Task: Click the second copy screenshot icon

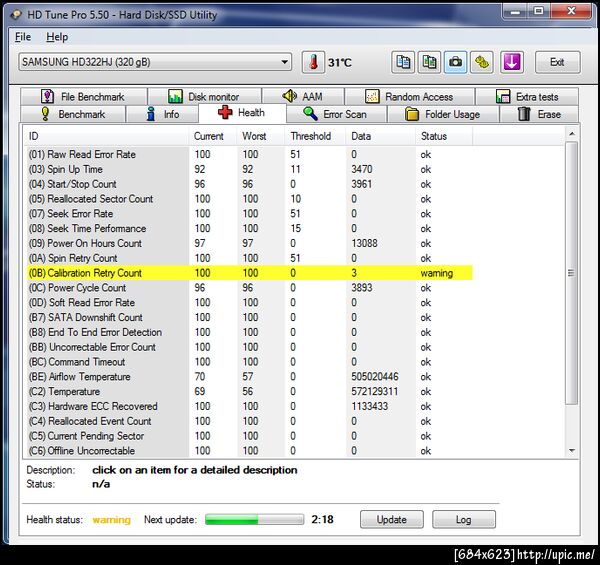Action: [x=429, y=62]
